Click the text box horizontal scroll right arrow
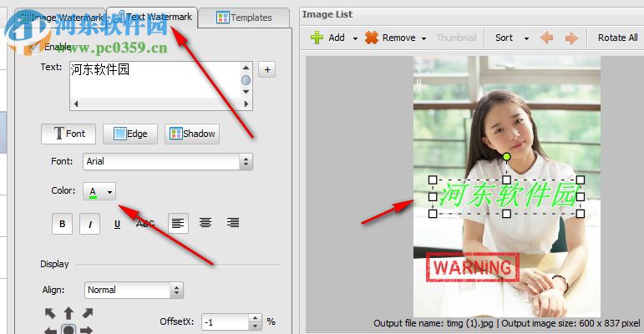The height and width of the screenshot is (334, 644). 246,104
